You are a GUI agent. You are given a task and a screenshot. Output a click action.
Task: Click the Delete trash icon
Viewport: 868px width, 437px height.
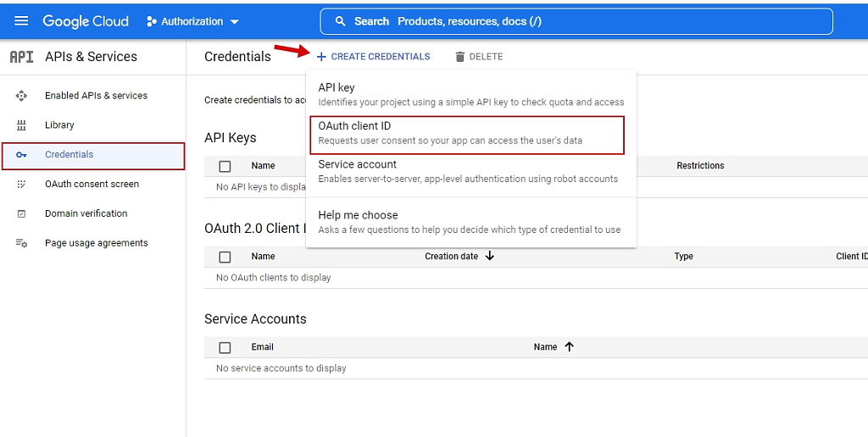point(460,57)
